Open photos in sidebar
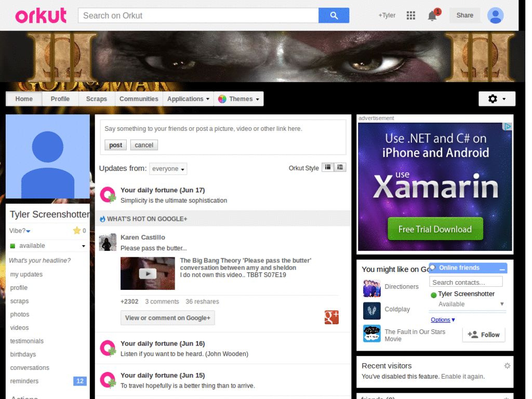The image size is (532, 399). [20, 314]
